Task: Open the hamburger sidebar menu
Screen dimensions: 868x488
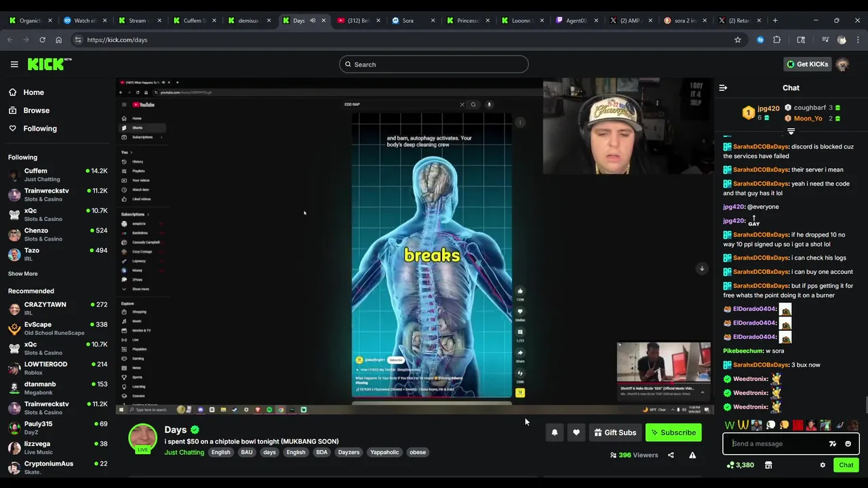Action: click(x=14, y=64)
